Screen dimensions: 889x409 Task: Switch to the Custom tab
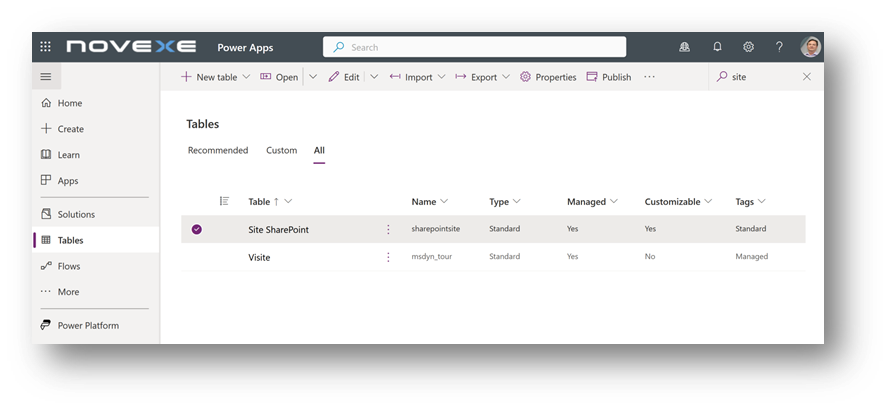(281, 150)
